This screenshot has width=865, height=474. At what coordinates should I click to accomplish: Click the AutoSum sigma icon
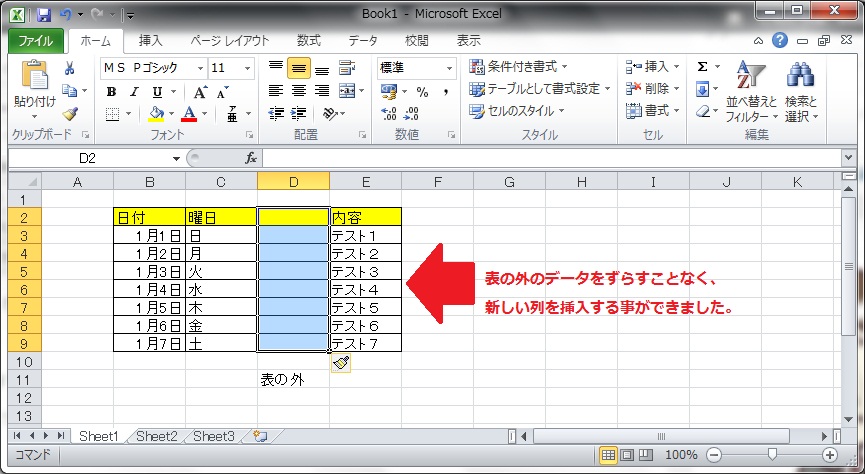coord(702,67)
